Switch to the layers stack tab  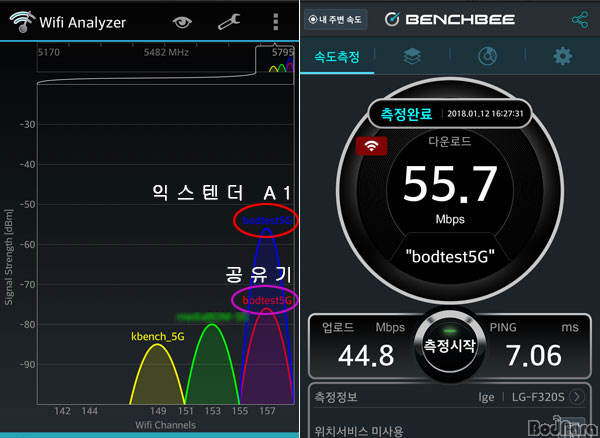[x=412, y=57]
